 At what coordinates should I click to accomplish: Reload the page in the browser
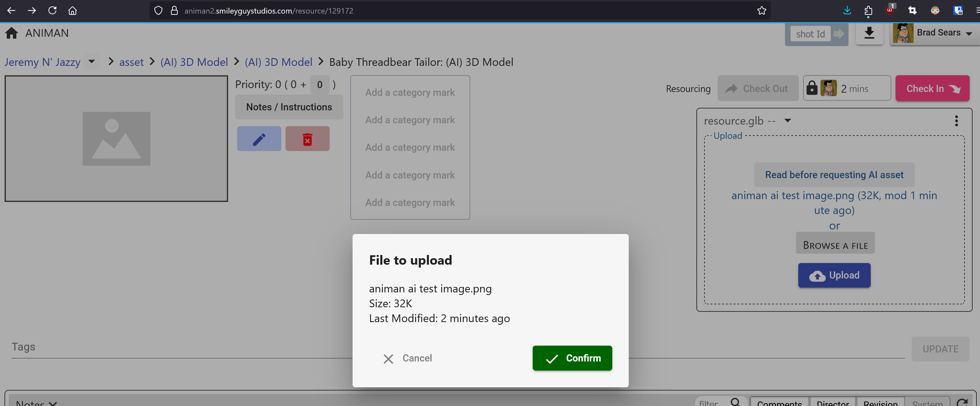[53, 11]
